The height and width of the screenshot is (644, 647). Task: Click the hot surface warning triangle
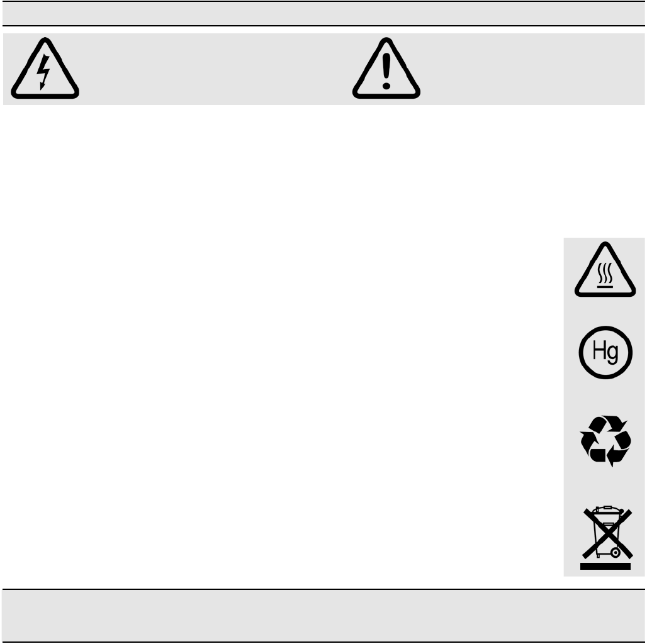click(605, 269)
